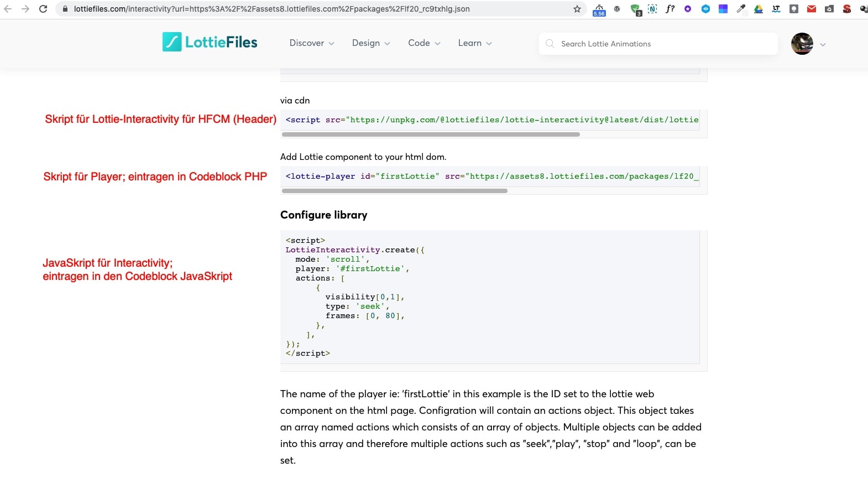Click the red mail extension icon
Image resolution: width=868 pixels, height=483 pixels.
[x=812, y=9]
